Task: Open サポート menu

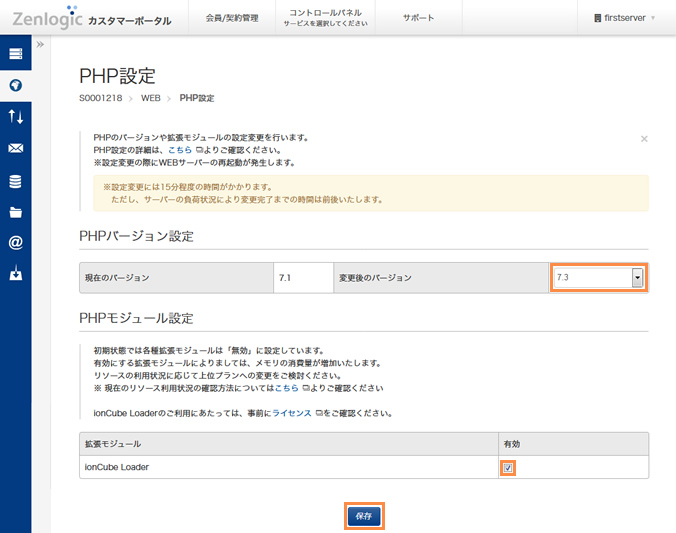Action: tap(418, 18)
